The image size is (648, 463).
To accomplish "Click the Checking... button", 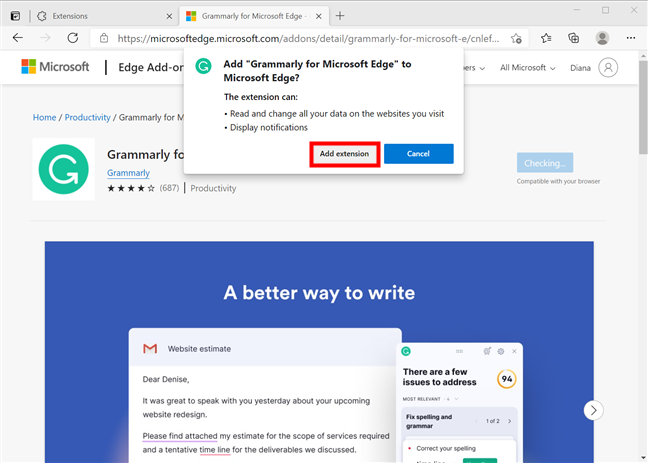I will coord(545,163).
